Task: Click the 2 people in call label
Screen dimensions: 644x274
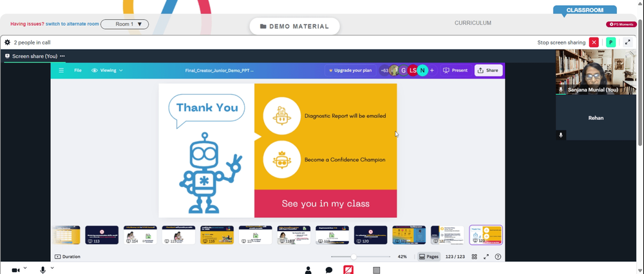Action: [x=32, y=43]
